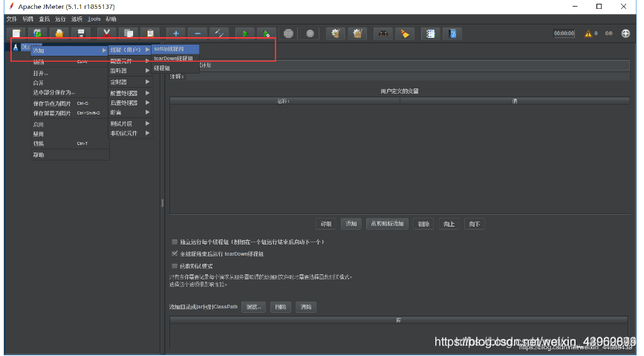The image size is (644, 356).
Task: Click into the 注释 comment field
Action: tap(408, 77)
